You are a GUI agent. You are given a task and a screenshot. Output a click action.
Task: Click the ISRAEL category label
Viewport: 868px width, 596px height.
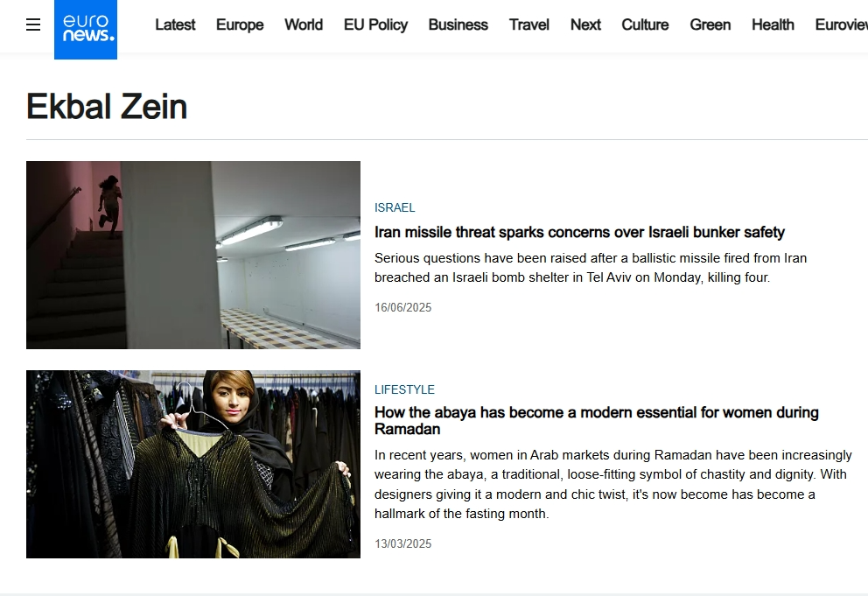coord(395,207)
